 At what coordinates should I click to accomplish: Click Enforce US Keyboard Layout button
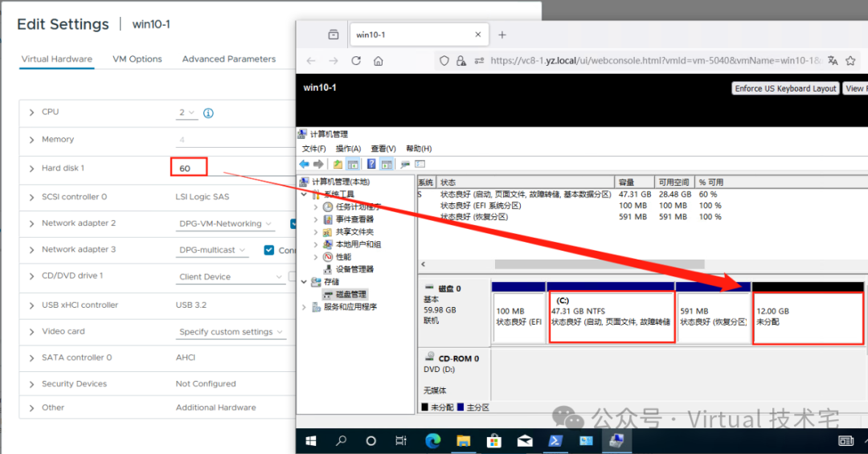pos(785,88)
